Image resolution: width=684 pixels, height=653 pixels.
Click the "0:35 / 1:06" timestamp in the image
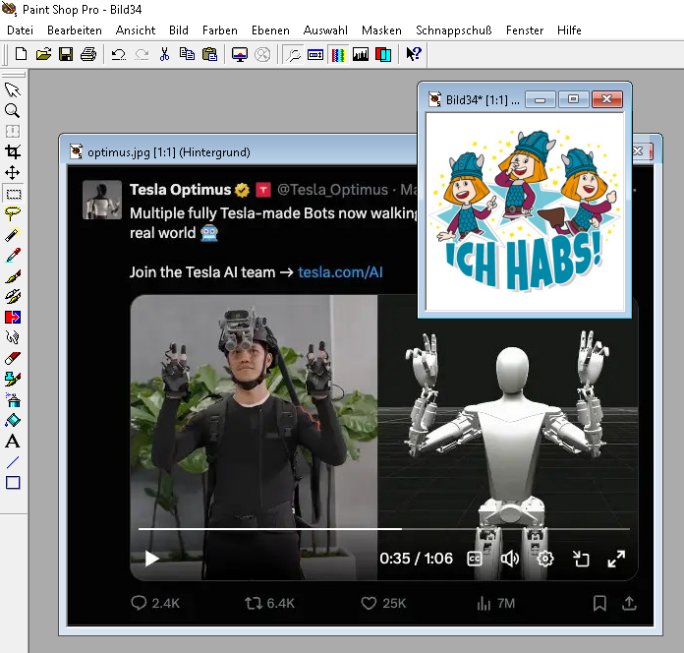416,558
